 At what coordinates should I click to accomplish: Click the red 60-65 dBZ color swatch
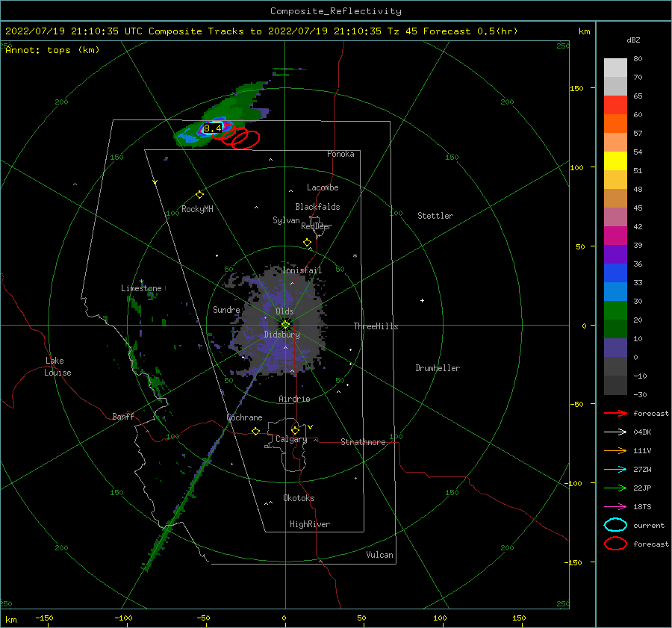coord(615,105)
